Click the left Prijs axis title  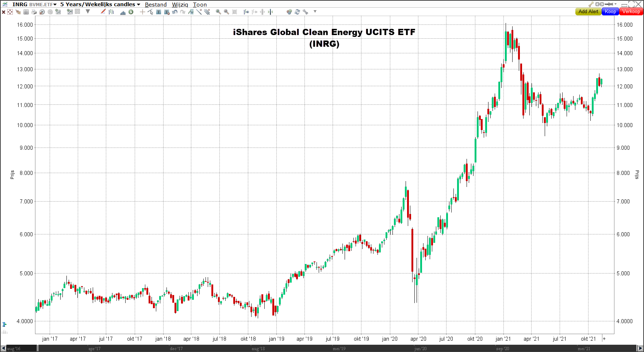coord(12,175)
